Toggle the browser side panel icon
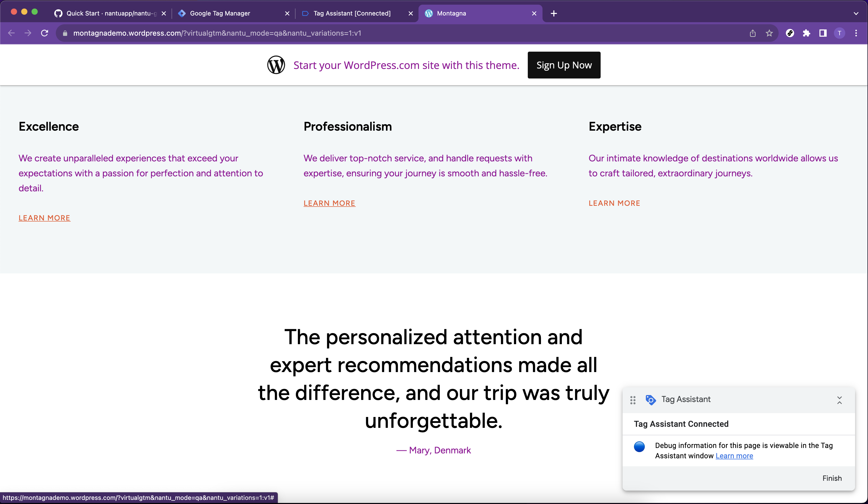The height and width of the screenshot is (504, 868). click(823, 33)
